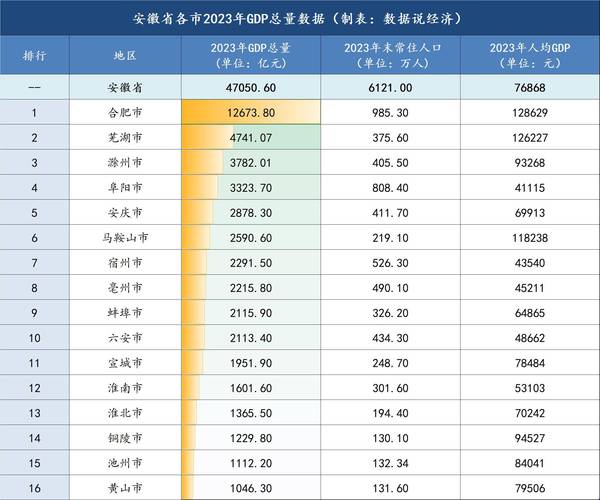Click the GDP value 2291.50
Screen dimensions: 600x500
[251, 263]
